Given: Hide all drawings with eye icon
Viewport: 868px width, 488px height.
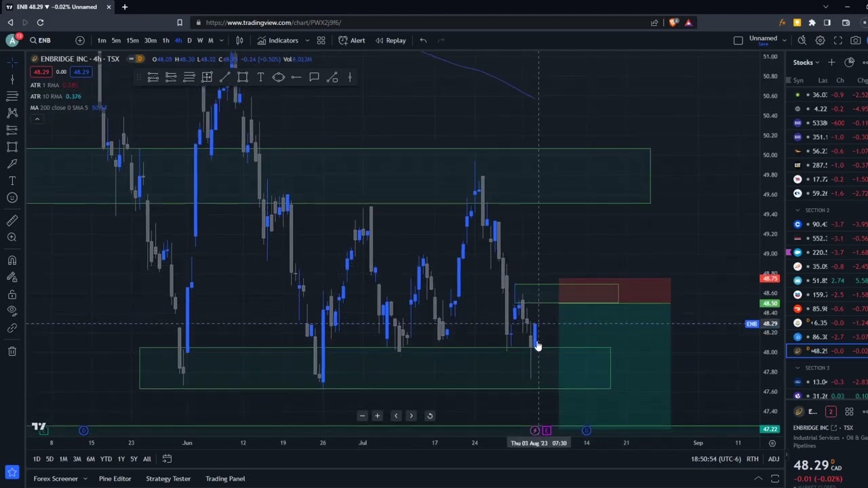Looking at the screenshot, I should click(x=12, y=311).
